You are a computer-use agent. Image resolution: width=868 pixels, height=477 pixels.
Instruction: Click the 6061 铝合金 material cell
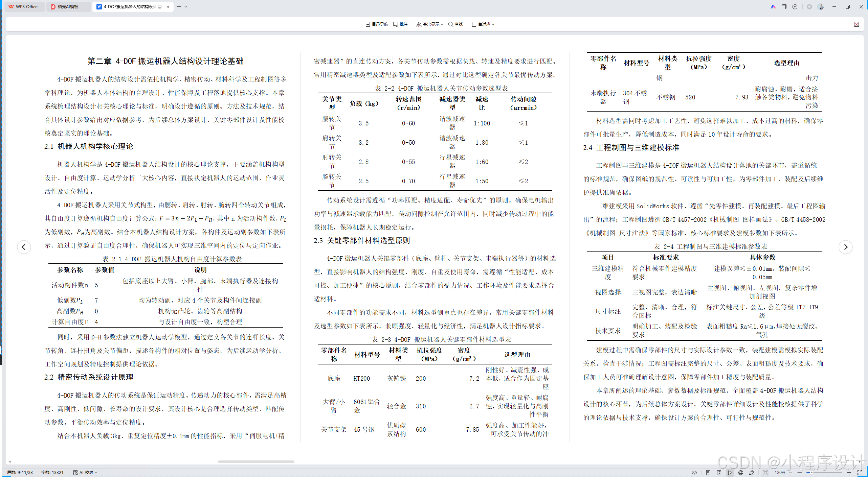tap(367, 406)
